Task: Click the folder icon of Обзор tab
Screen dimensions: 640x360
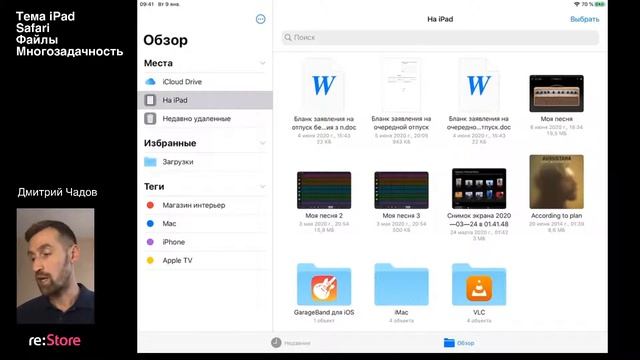Action: 449,342
